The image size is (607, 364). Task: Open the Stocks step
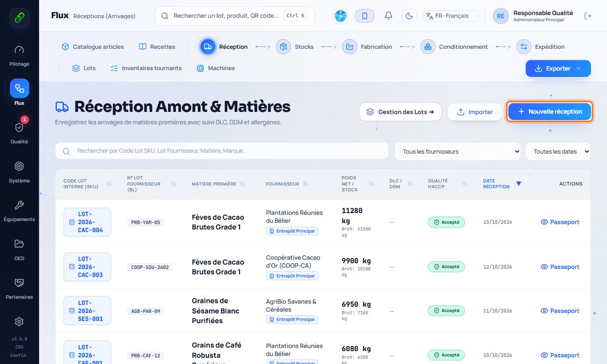click(295, 47)
